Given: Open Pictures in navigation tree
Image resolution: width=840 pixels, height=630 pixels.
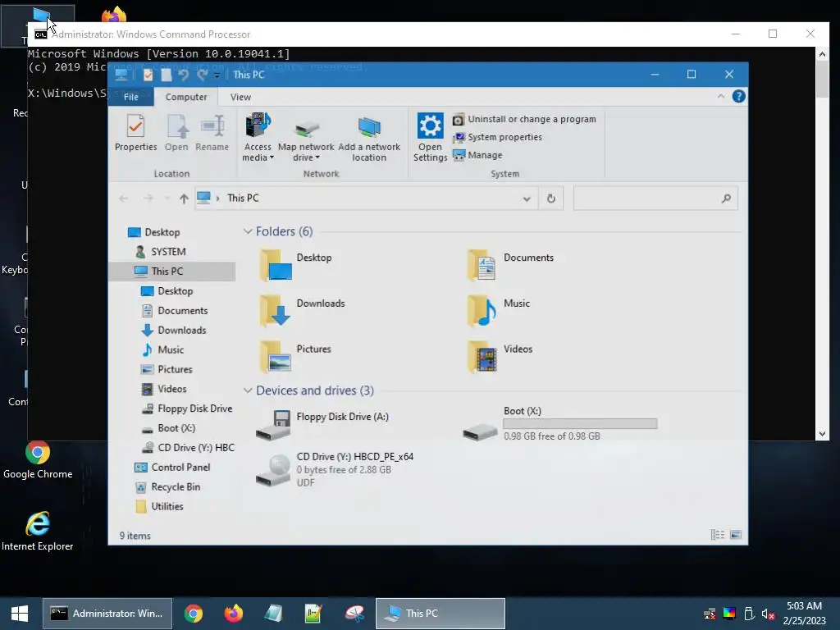Looking at the screenshot, I should click(167, 369).
